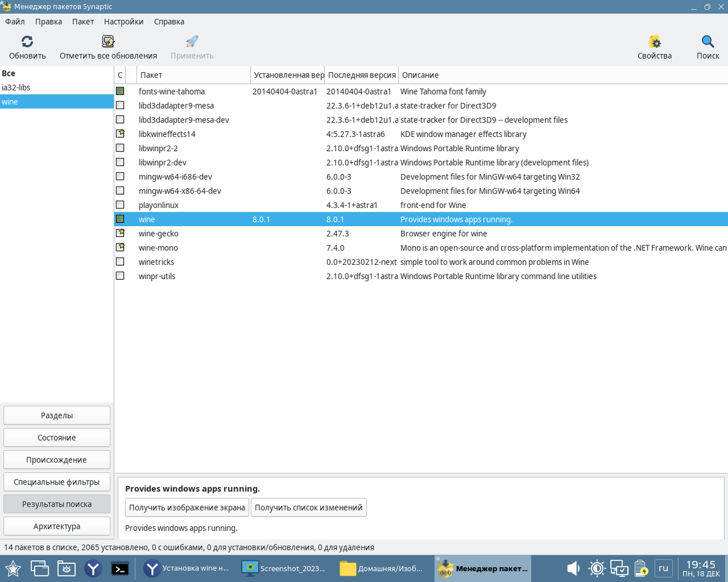Toggle status box for libkwineffects14
The image size is (728, 582).
tap(120, 133)
